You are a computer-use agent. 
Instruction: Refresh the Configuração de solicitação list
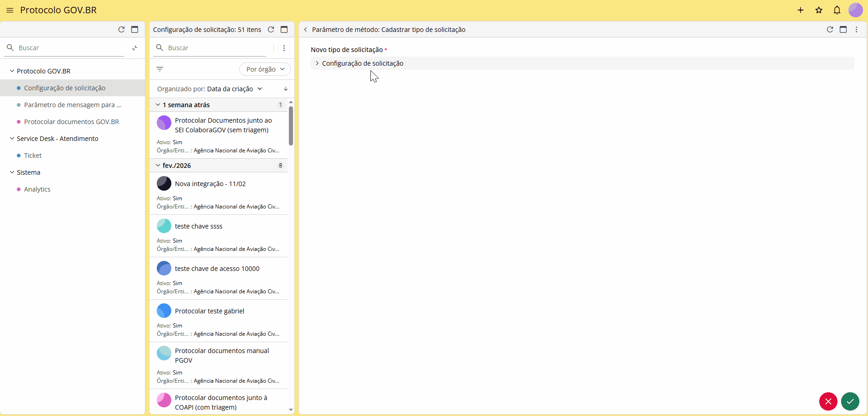271,29
